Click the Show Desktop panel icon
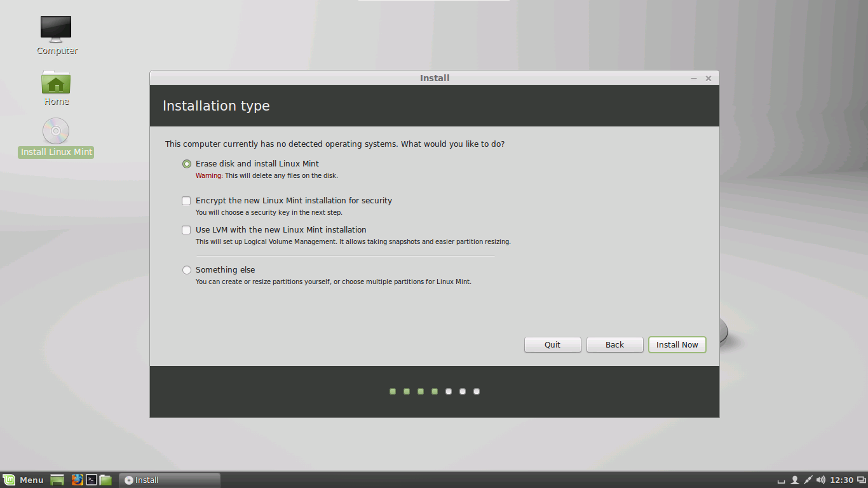This screenshot has height=488, width=868. (57, 480)
